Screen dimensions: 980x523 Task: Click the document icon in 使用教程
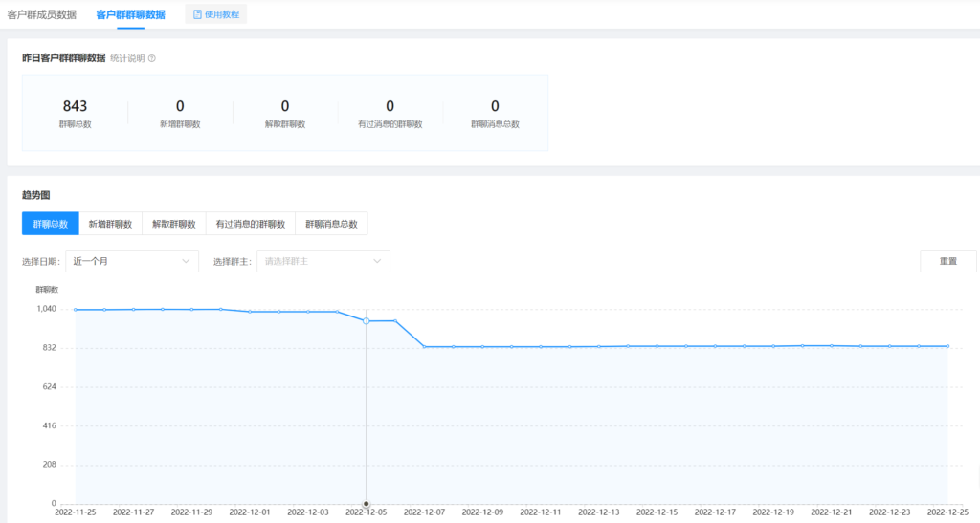point(197,14)
